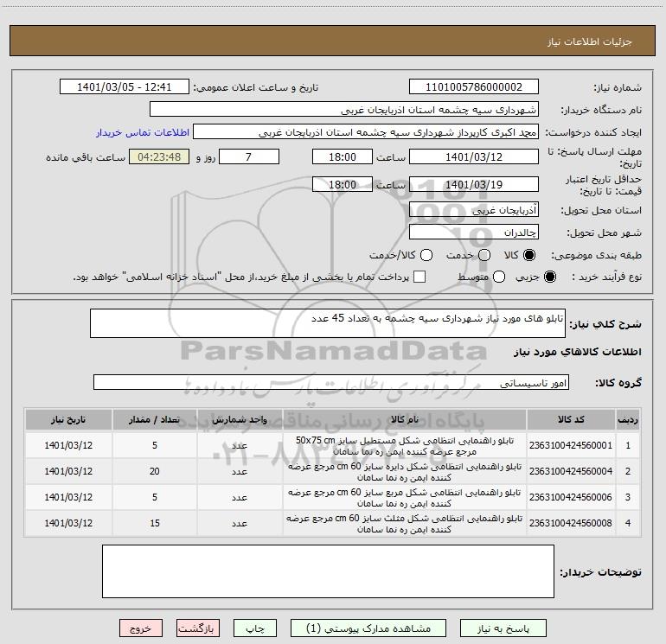Click item code 2363100424560008
This screenshot has width=666, height=644.
[x=571, y=523]
